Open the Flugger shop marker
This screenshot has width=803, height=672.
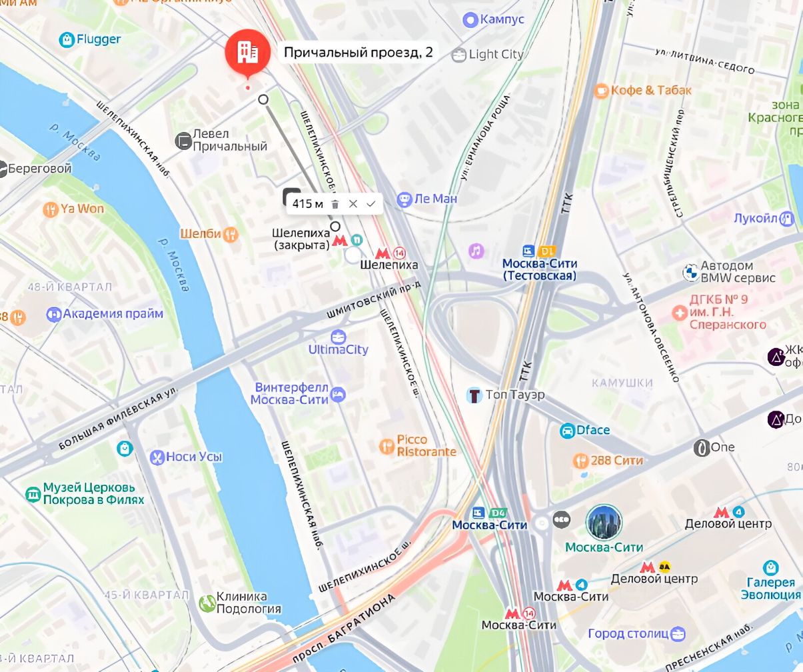[67, 40]
